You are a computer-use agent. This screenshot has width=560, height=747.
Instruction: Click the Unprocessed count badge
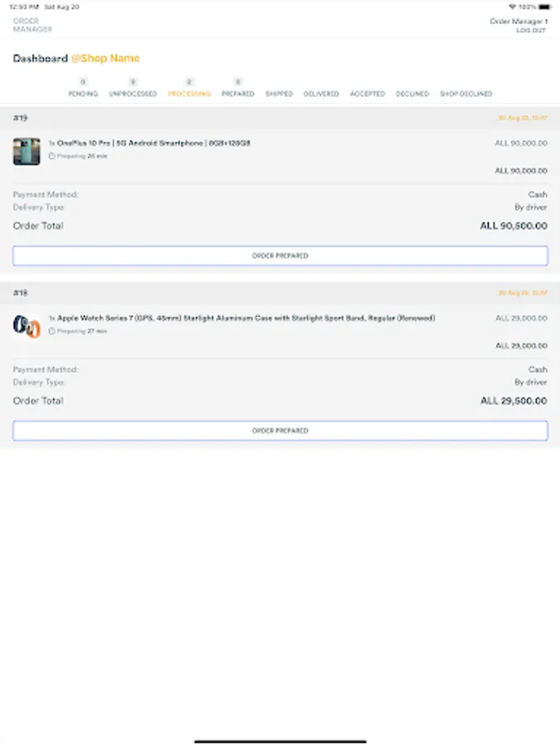click(133, 82)
